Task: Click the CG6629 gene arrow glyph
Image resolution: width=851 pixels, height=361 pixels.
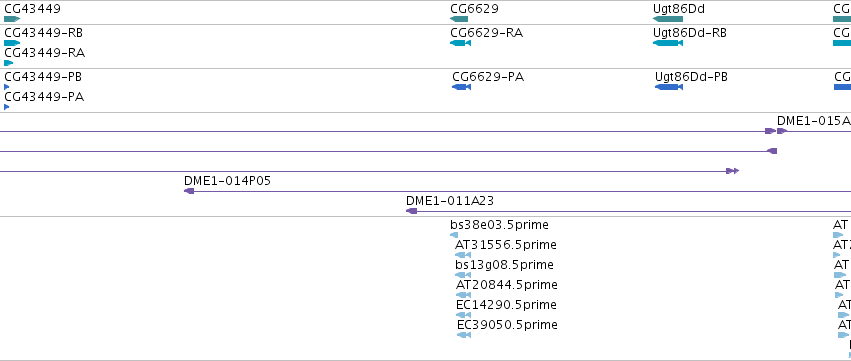Action: [459, 19]
